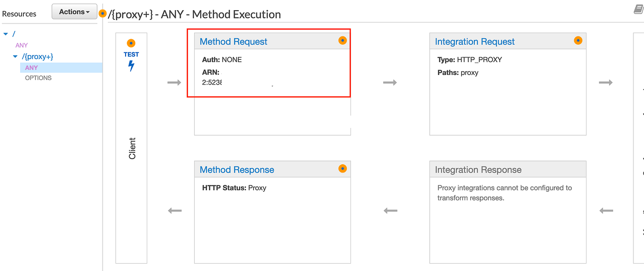644x271 pixels.
Task: Click the 'Auth: NONE' text
Action: [222, 59]
